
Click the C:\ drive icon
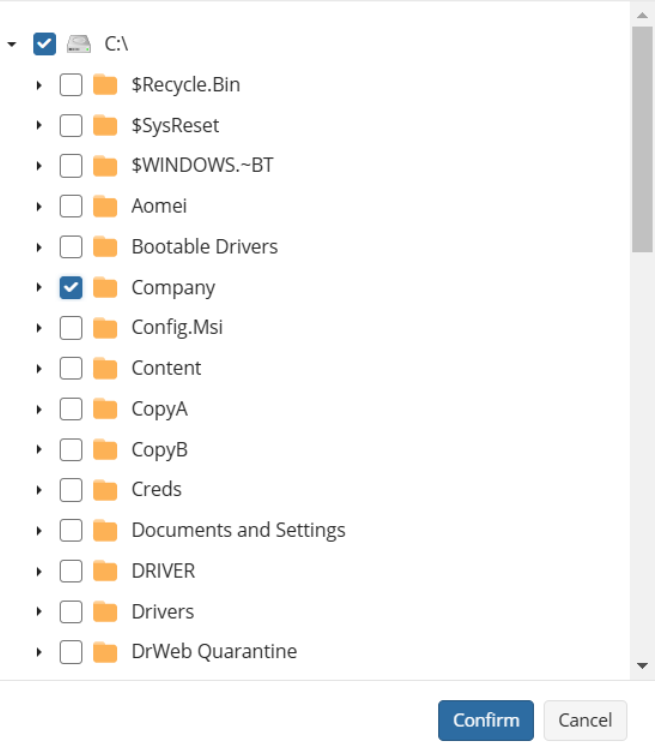(x=79, y=44)
